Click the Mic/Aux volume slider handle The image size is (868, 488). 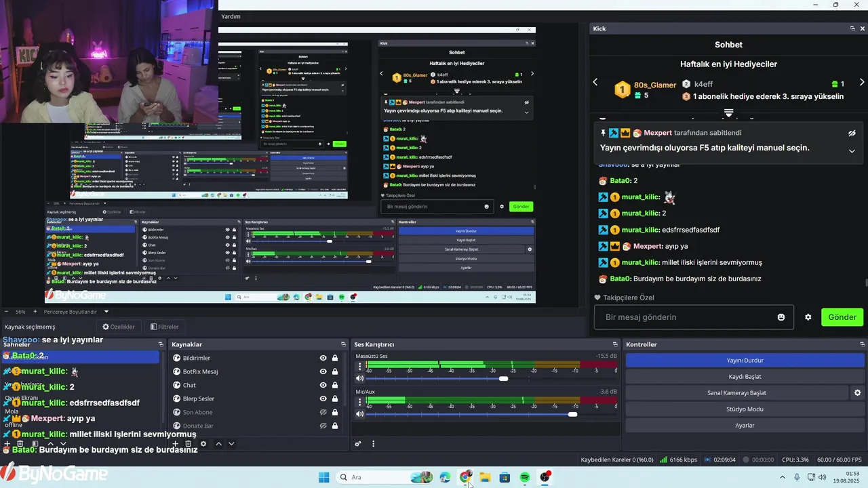[573, 413]
